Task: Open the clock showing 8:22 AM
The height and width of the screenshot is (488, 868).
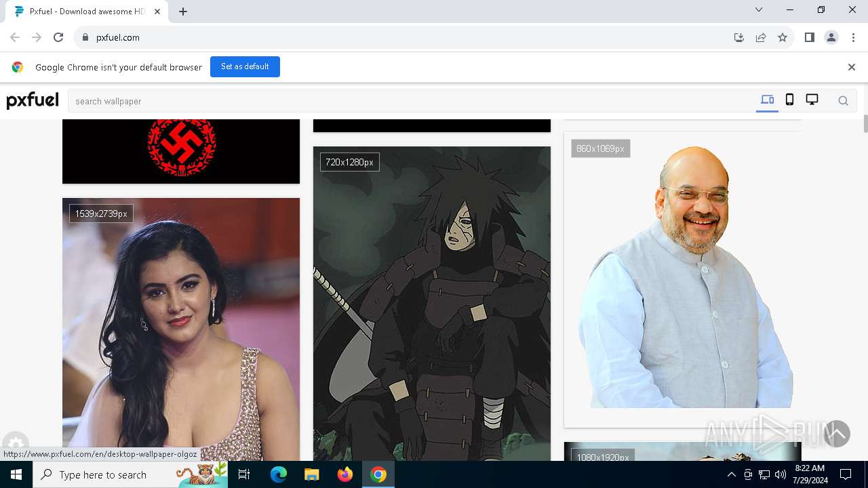Action: 810,474
